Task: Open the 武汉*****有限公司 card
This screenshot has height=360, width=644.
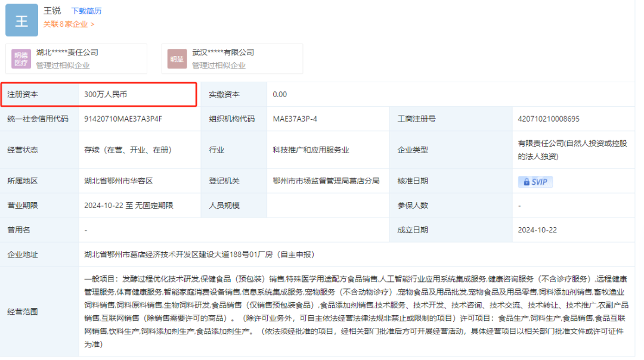Action: point(231,58)
